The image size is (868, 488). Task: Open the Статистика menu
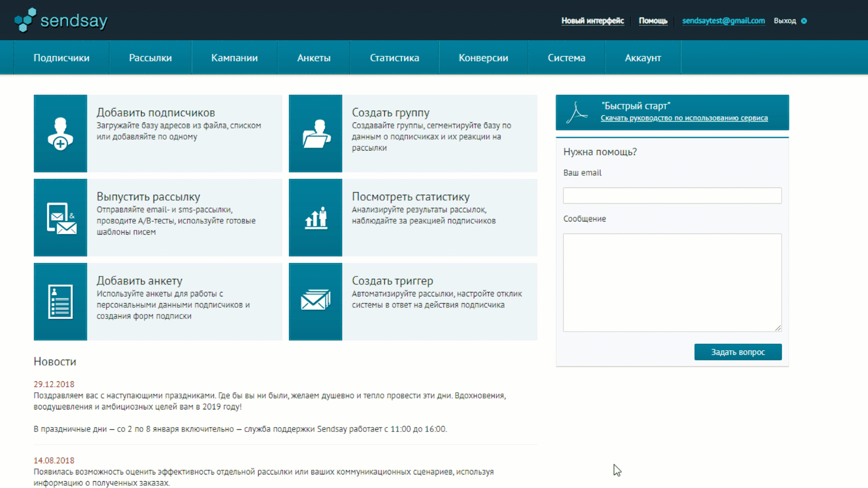tap(394, 58)
